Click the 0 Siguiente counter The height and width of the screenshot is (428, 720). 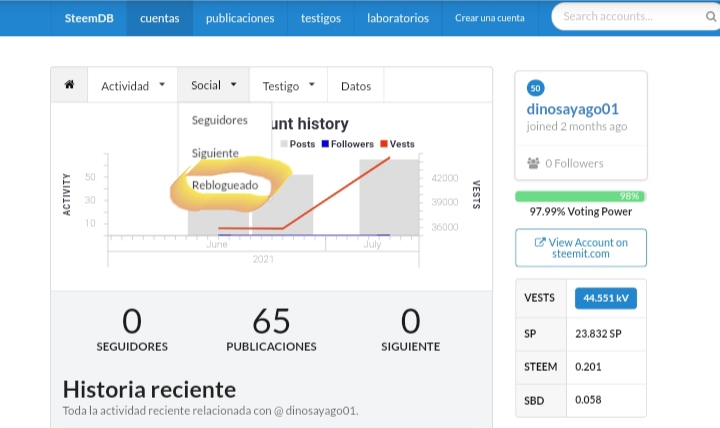[x=411, y=330]
